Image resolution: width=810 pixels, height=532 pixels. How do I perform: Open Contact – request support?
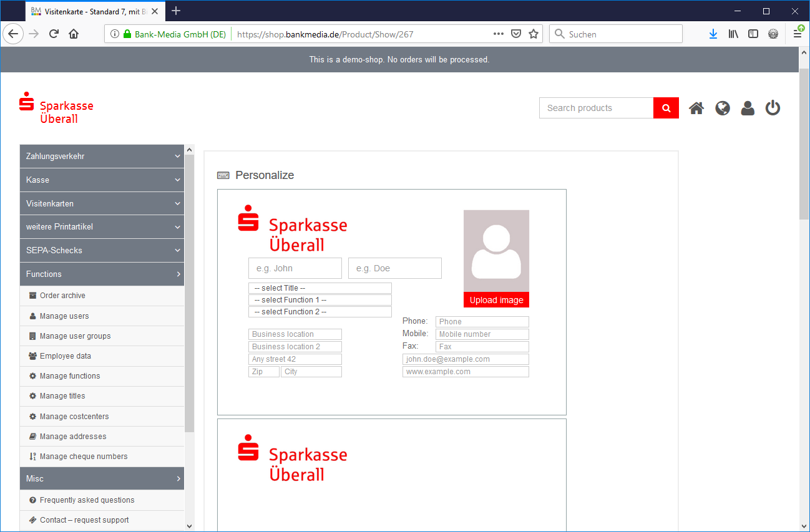pyautogui.click(x=102, y=520)
